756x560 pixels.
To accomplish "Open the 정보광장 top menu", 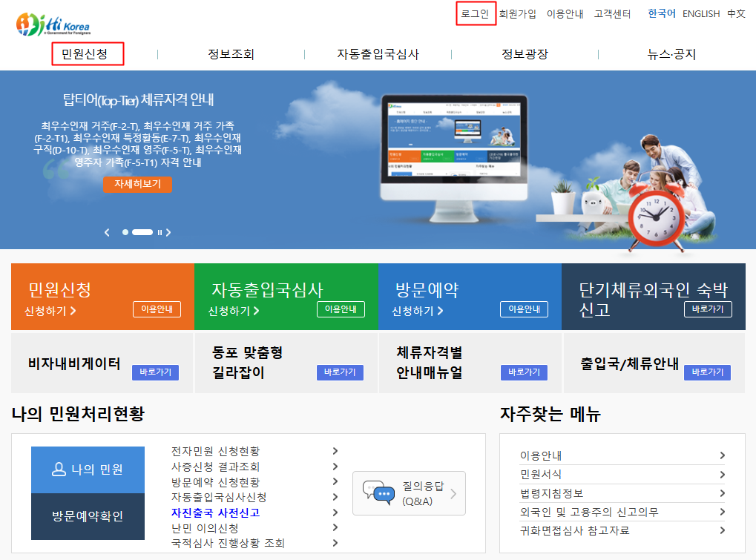I will click(x=525, y=54).
